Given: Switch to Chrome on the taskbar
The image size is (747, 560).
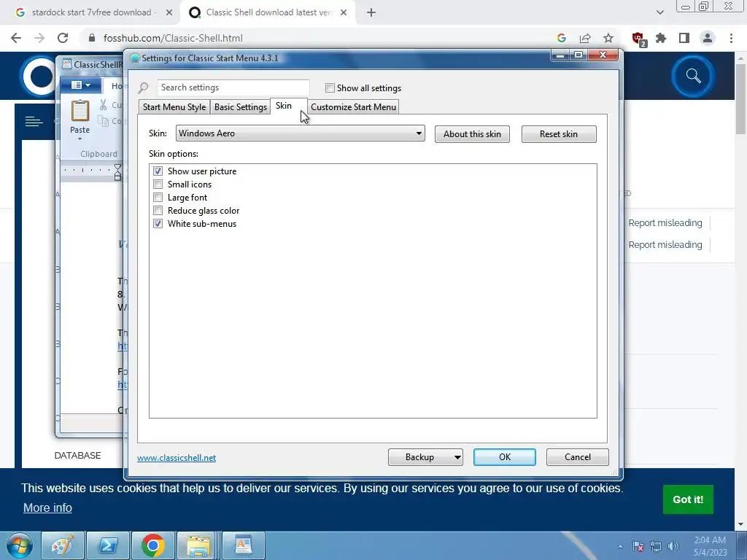Looking at the screenshot, I should tap(153, 545).
